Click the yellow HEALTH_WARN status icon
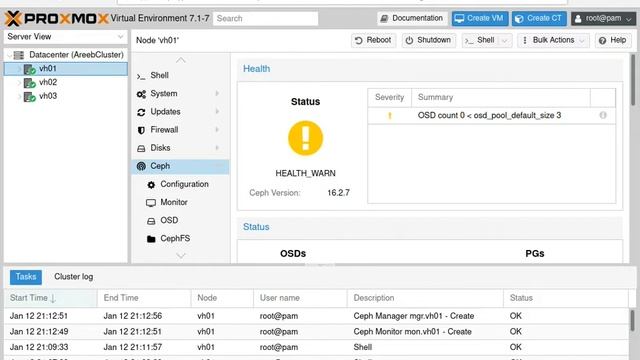 point(305,138)
